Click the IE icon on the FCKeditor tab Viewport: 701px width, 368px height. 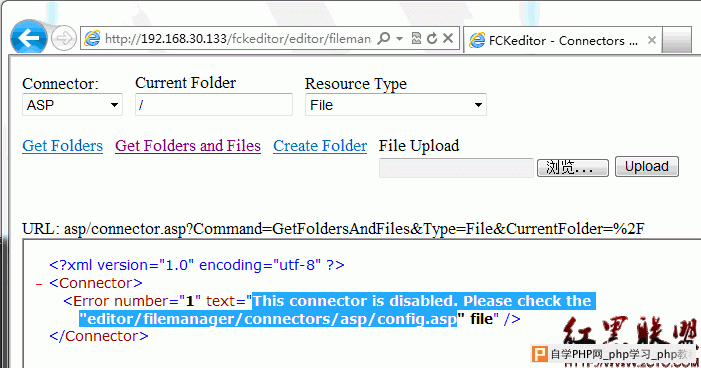coord(477,41)
